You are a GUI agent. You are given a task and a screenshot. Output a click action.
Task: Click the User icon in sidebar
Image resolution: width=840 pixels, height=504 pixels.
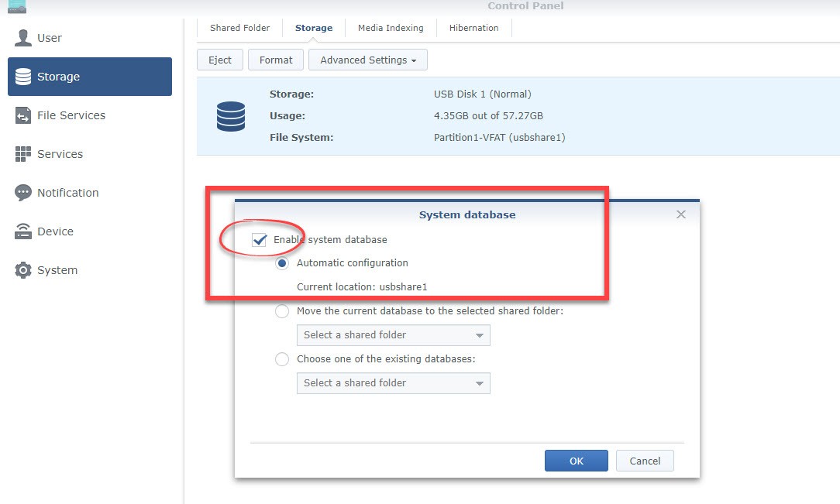click(x=23, y=38)
